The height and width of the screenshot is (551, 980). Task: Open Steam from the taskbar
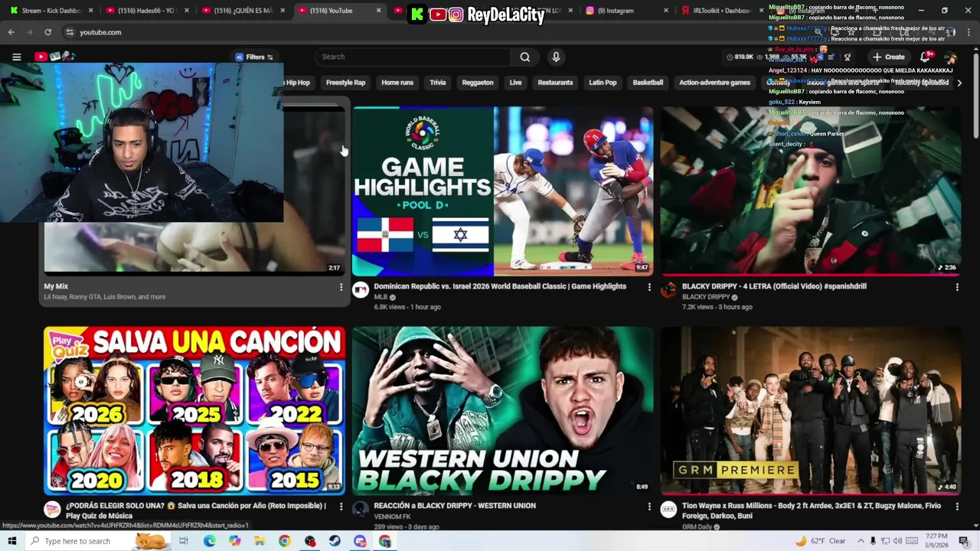[335, 541]
